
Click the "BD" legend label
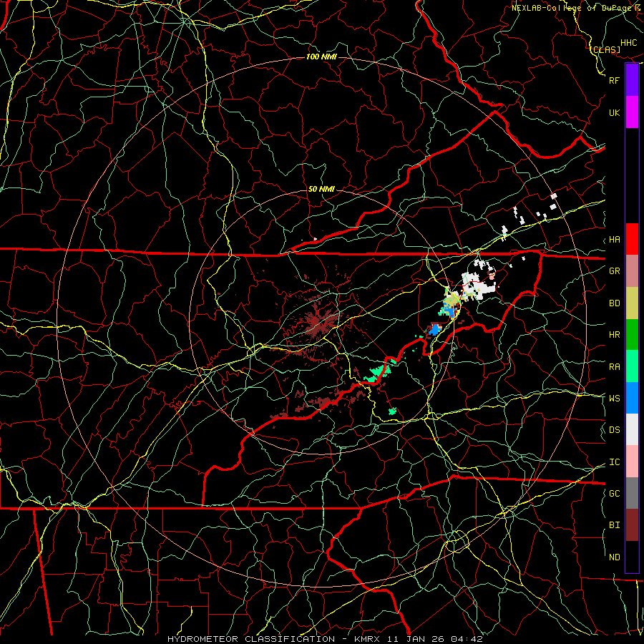(x=614, y=303)
